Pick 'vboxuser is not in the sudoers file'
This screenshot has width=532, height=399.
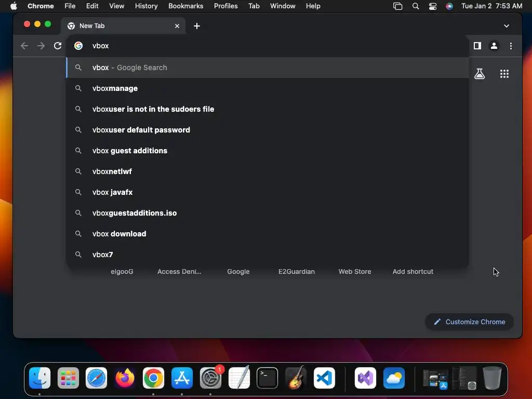coord(268,109)
